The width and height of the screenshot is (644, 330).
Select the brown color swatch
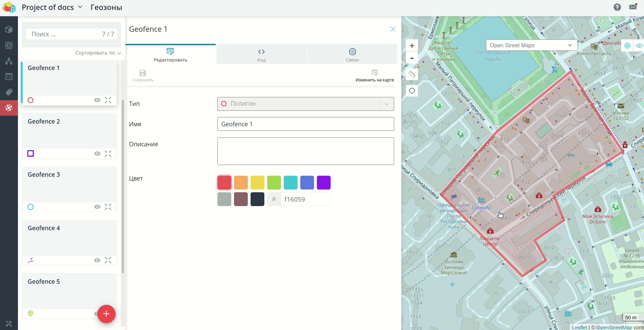pos(241,199)
